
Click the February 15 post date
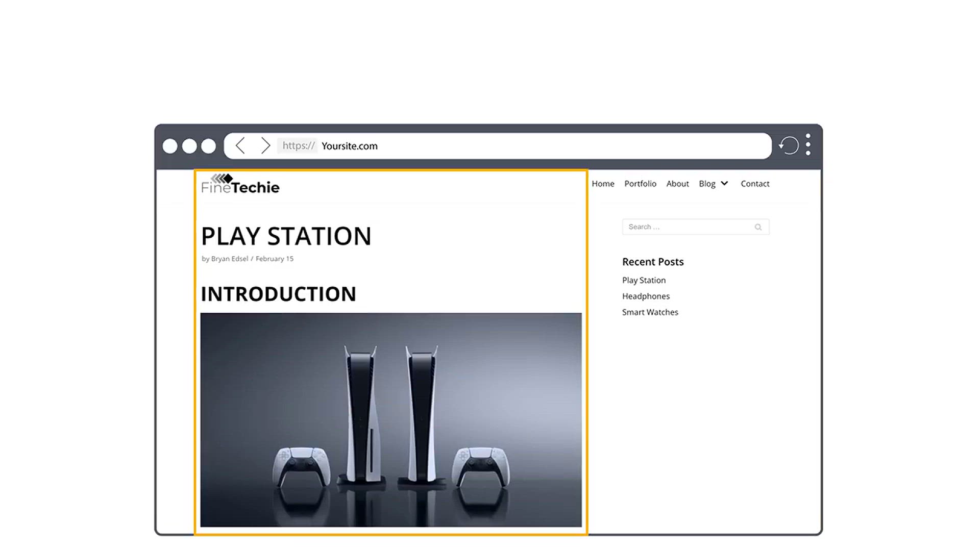275,259
